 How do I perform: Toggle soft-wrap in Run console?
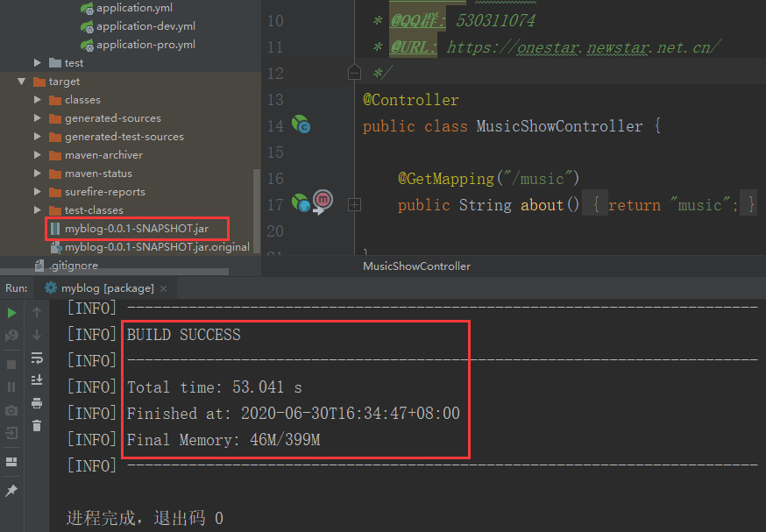[37, 358]
